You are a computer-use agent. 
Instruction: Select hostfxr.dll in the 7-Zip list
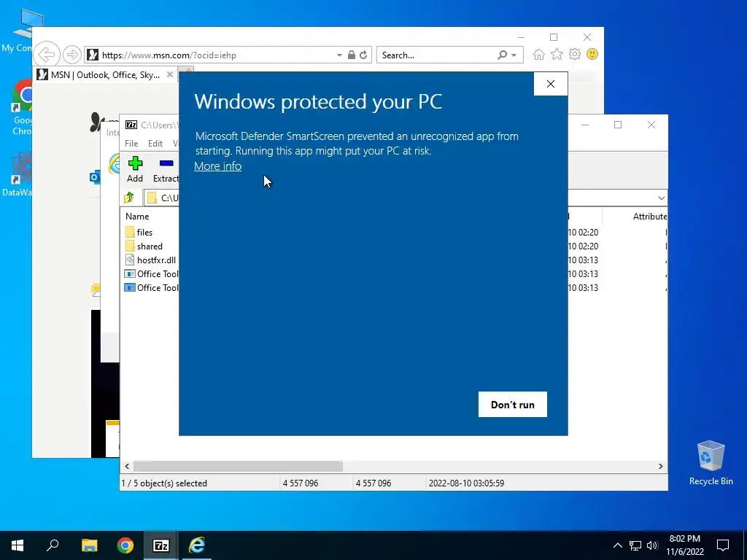point(156,260)
